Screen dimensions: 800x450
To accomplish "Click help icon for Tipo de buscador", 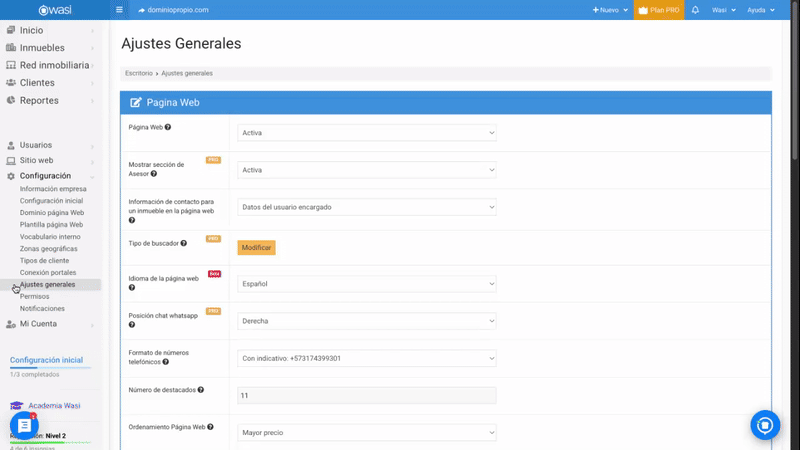I will (184, 243).
